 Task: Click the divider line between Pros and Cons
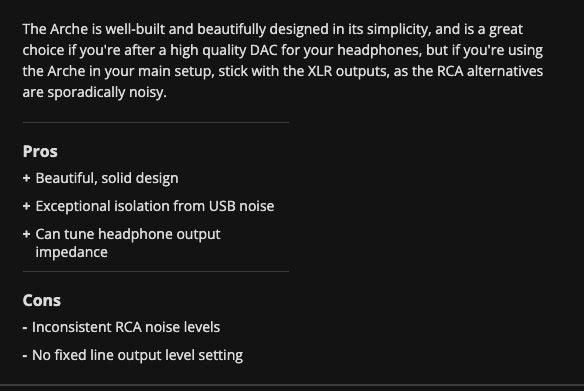click(156, 271)
